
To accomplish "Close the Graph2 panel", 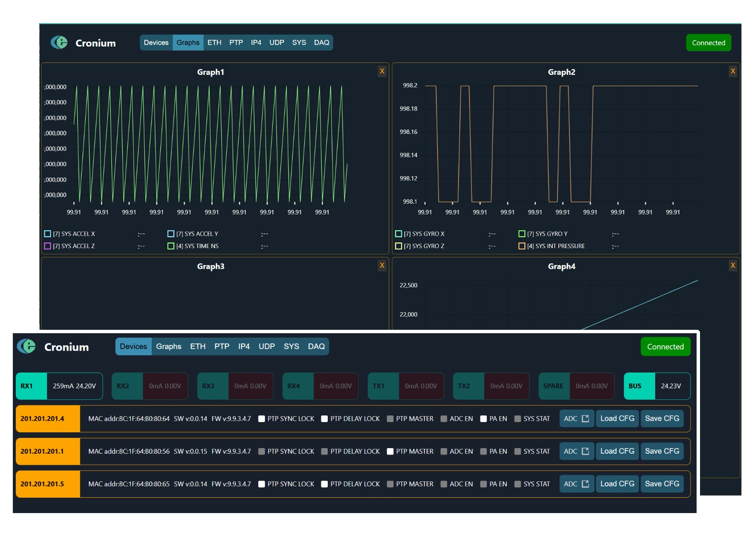I will pos(732,71).
